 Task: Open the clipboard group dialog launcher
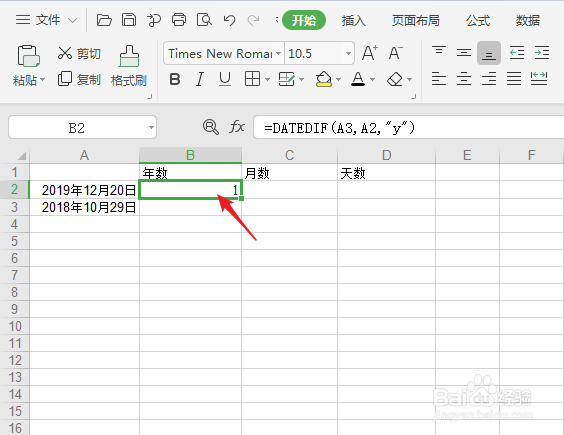(x=150, y=96)
